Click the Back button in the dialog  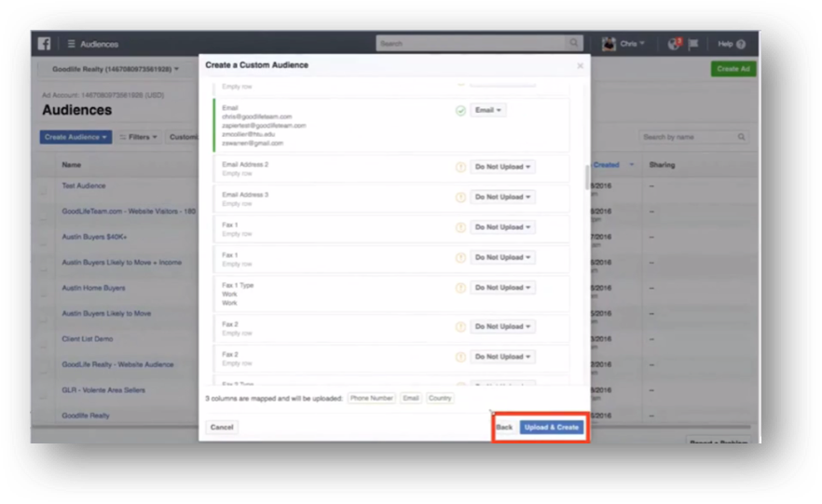pyautogui.click(x=504, y=428)
